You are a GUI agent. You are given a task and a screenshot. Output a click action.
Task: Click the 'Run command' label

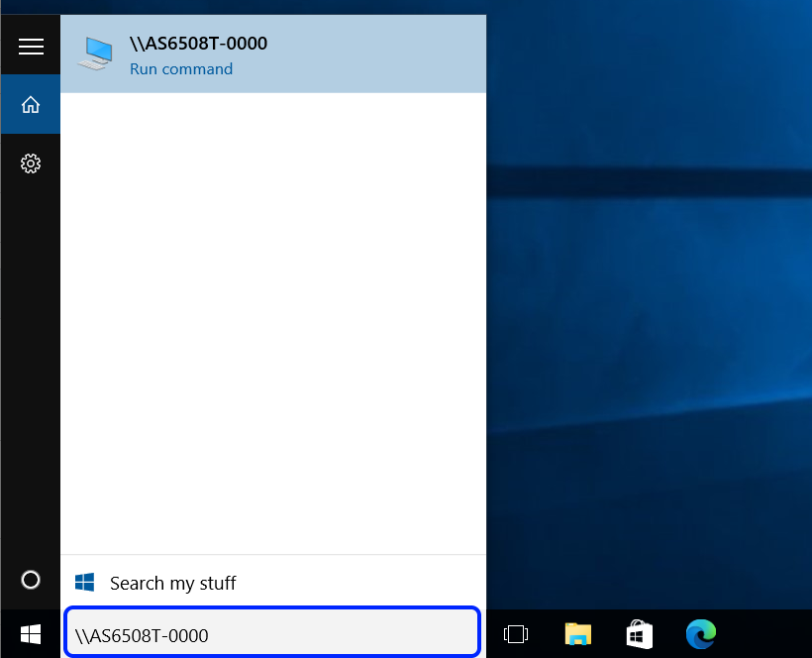(x=181, y=69)
